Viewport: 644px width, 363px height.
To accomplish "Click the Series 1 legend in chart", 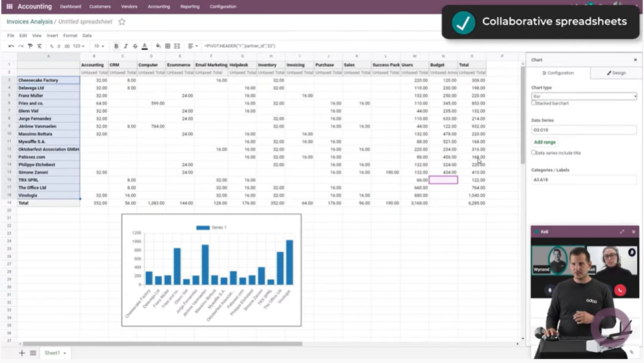I will [211, 228].
